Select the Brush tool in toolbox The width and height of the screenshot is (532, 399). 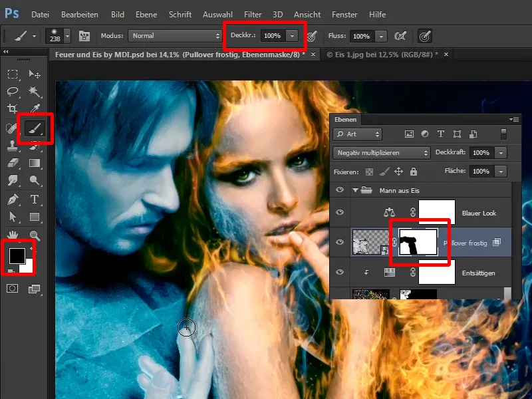[x=35, y=128]
